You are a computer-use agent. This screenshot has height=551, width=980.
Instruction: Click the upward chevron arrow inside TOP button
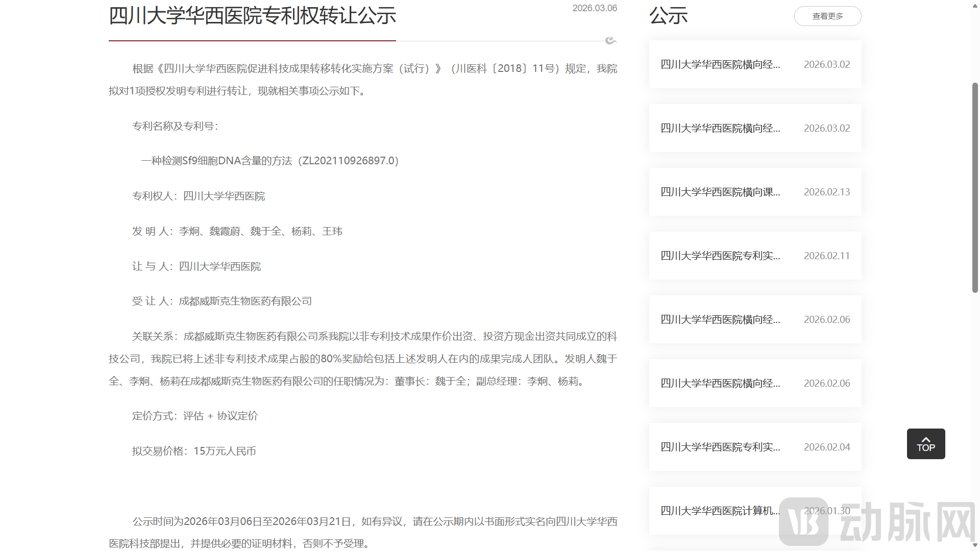click(925, 439)
